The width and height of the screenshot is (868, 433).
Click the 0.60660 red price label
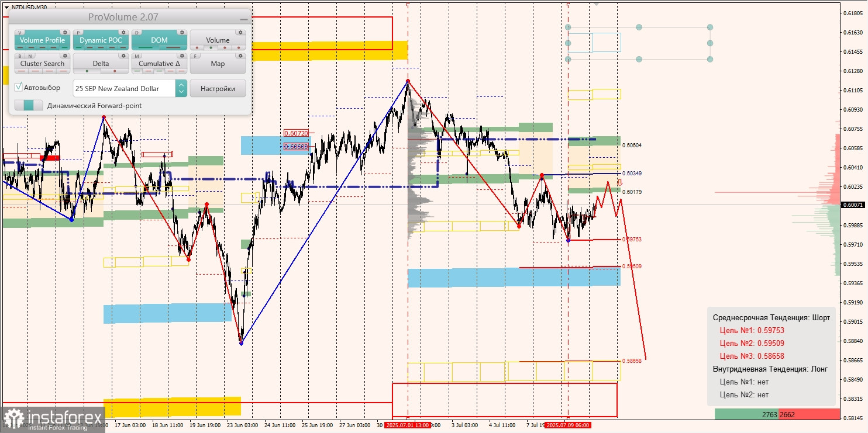pos(295,147)
